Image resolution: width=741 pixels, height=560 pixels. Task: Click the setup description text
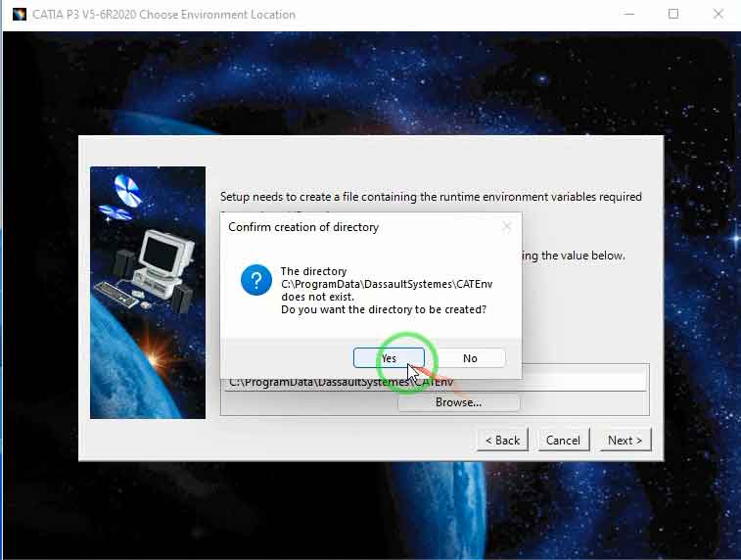[431, 197]
